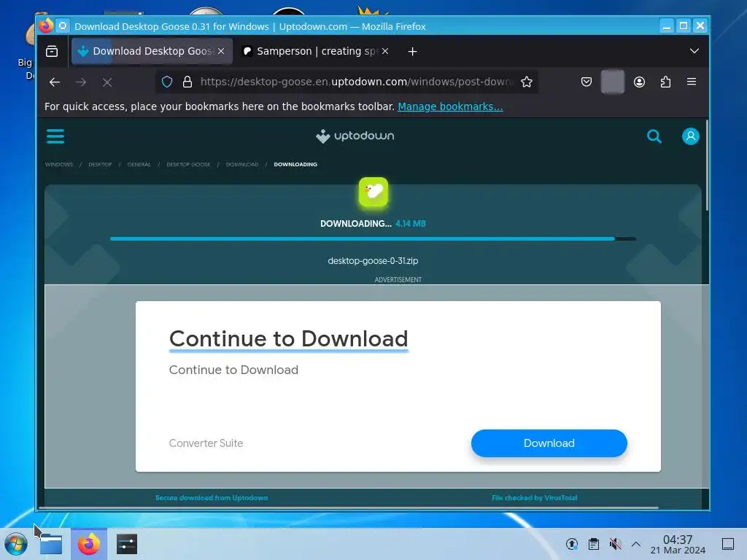This screenshot has height=560, width=747.
Task: Click the Desktop Goose app icon
Action: (x=373, y=192)
